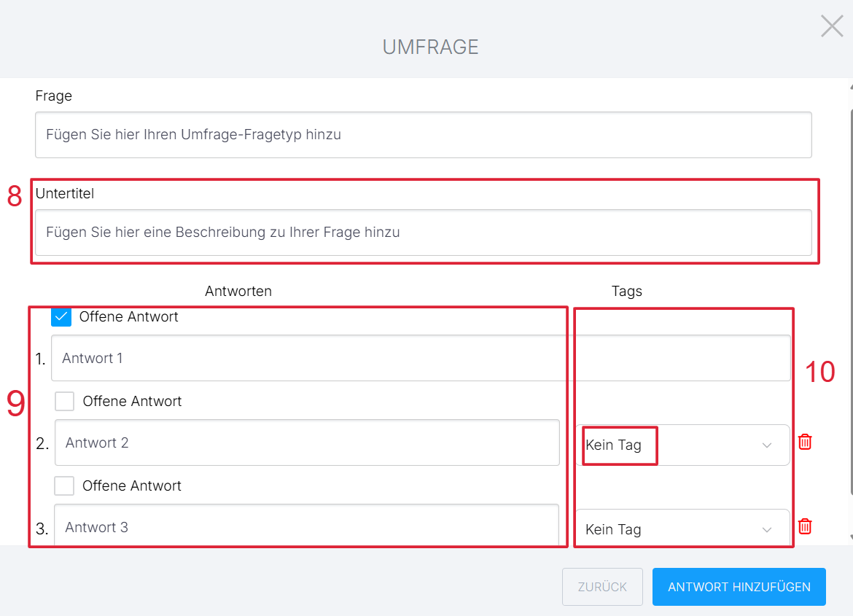
Task: Click the Tags column header
Action: click(x=626, y=292)
